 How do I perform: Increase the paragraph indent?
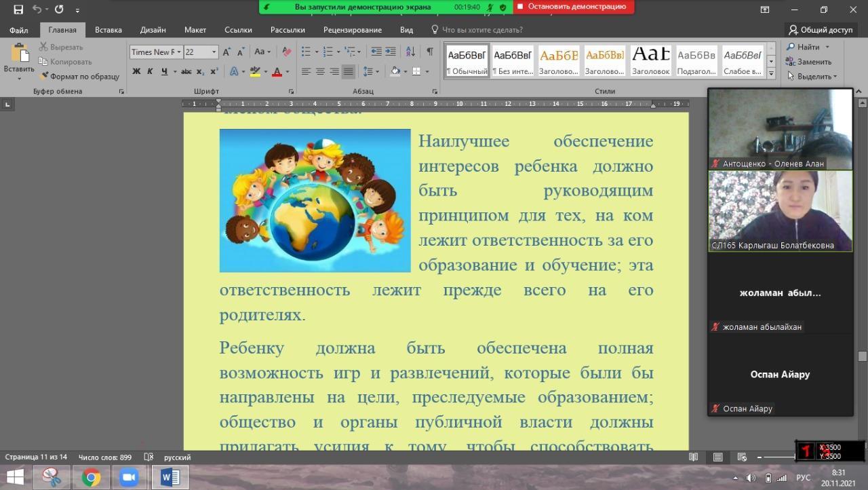(x=391, y=52)
